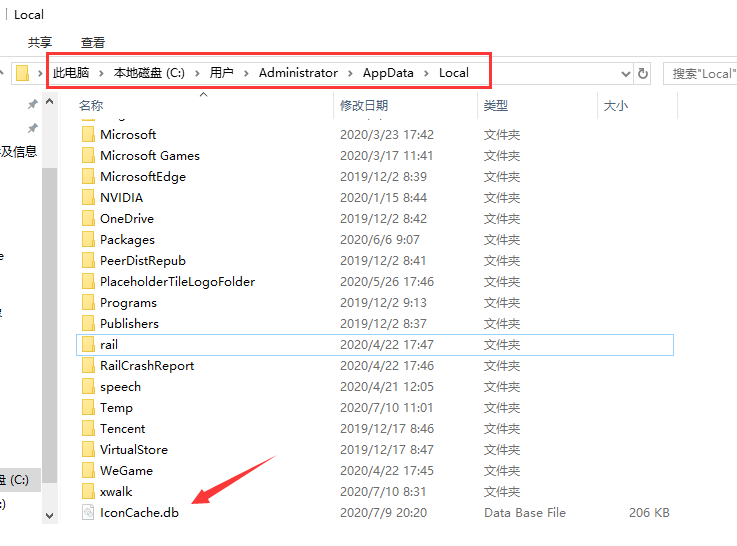Sort by 名称 column header
This screenshot has height=546, width=737.
point(91,106)
